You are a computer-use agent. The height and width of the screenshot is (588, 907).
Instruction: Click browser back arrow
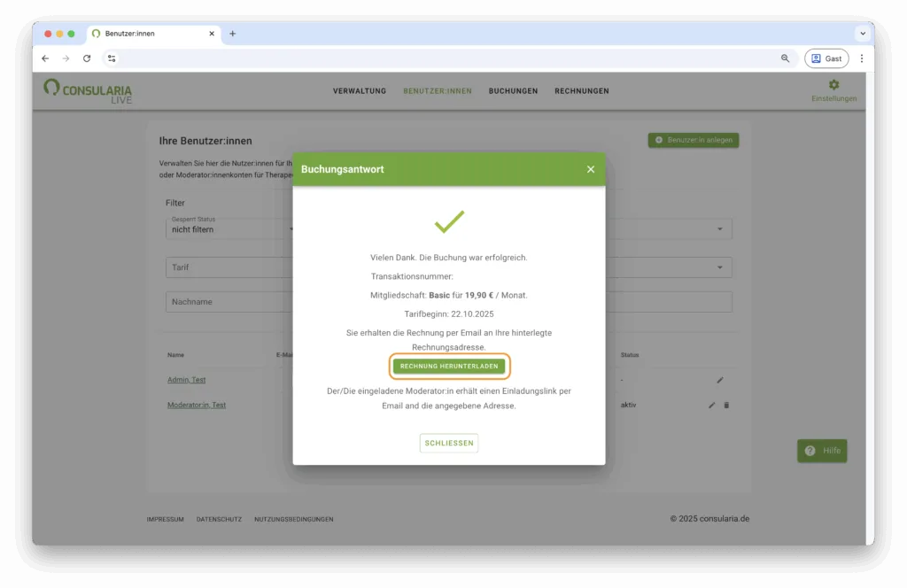pyautogui.click(x=45, y=58)
